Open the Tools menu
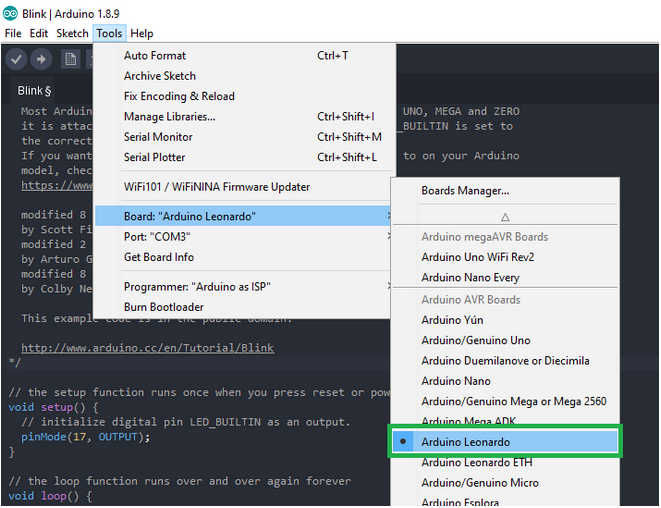Image resolution: width=661 pixels, height=508 pixels. [109, 33]
